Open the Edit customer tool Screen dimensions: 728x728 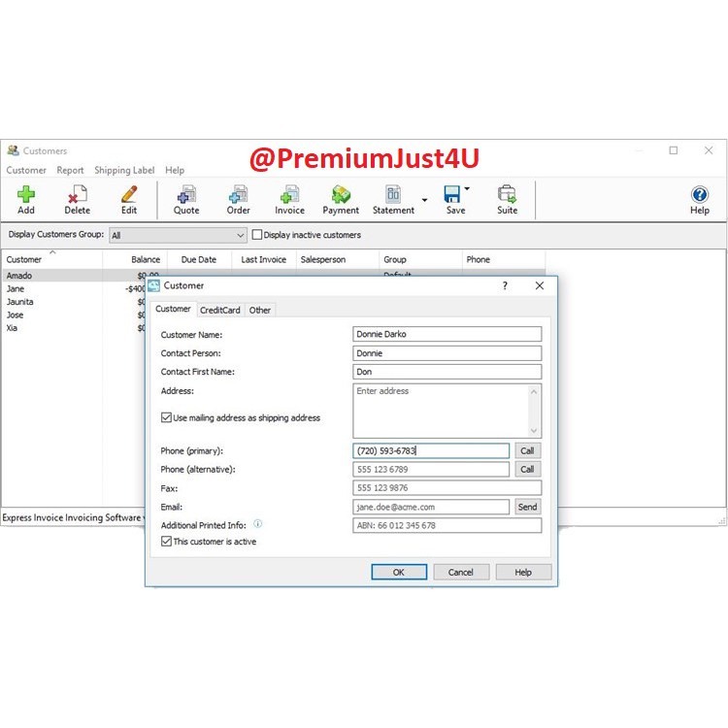pyautogui.click(x=129, y=199)
